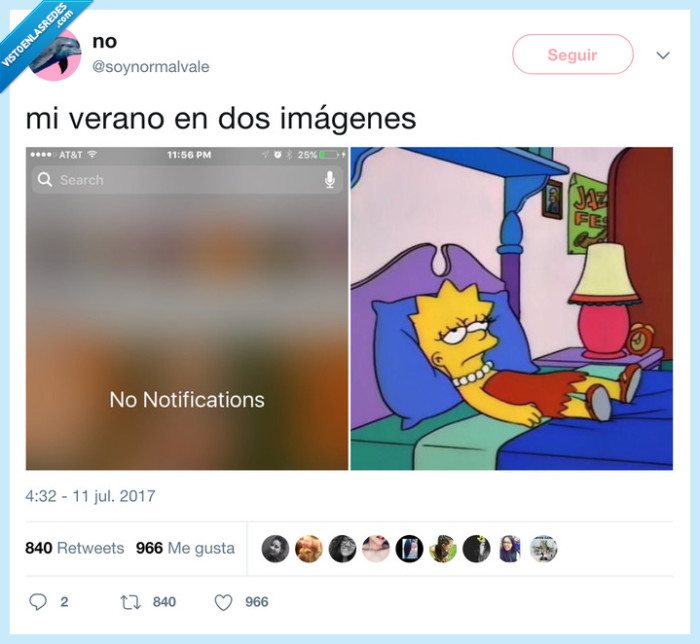Click the last liker's avatar in the row

[x=543, y=548]
